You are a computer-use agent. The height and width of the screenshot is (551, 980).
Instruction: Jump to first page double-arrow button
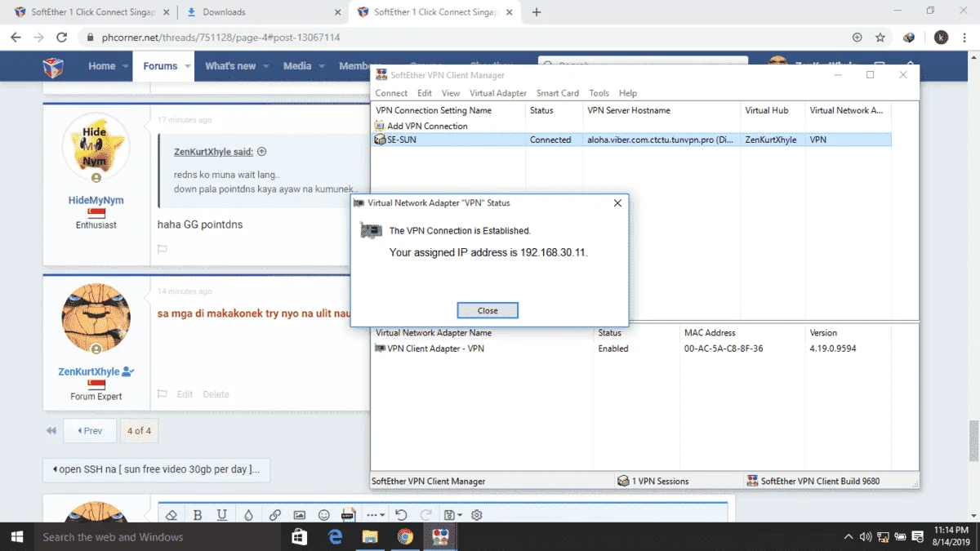pyautogui.click(x=51, y=430)
